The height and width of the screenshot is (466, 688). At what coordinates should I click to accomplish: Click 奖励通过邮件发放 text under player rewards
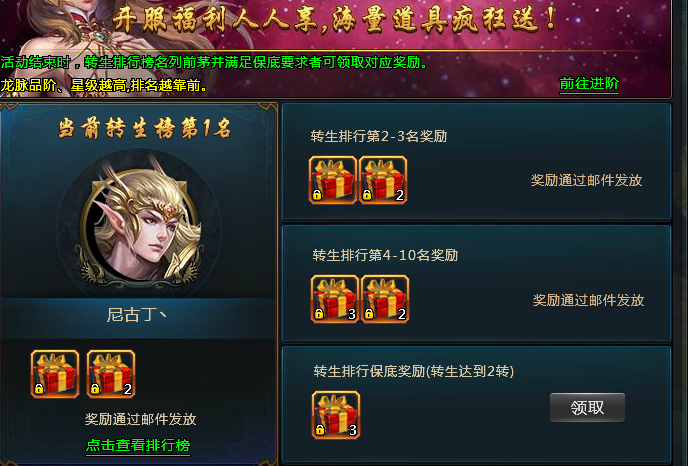(x=140, y=419)
